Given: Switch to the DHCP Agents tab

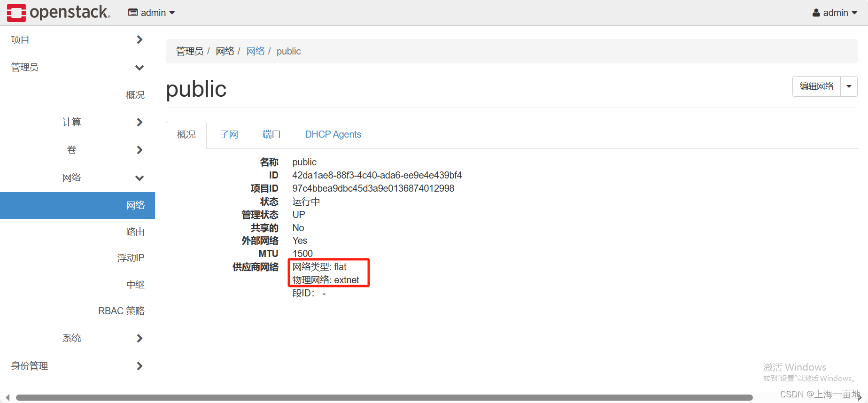Looking at the screenshot, I should 333,134.
